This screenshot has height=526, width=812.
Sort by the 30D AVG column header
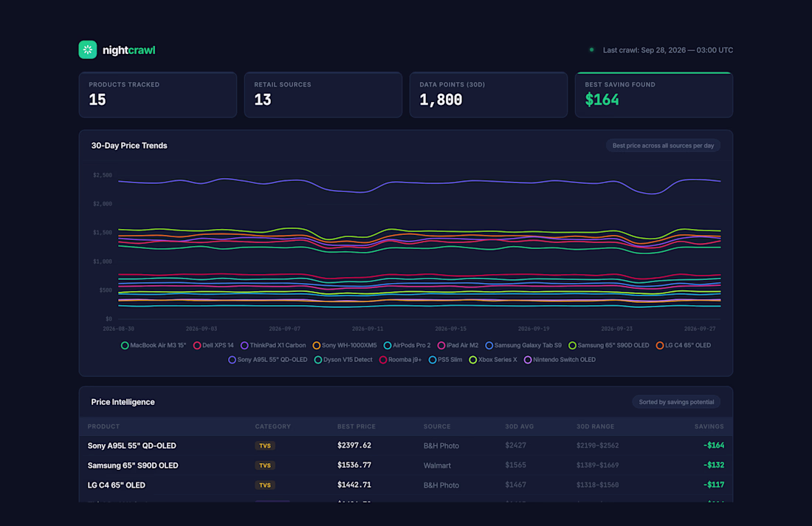pos(520,426)
